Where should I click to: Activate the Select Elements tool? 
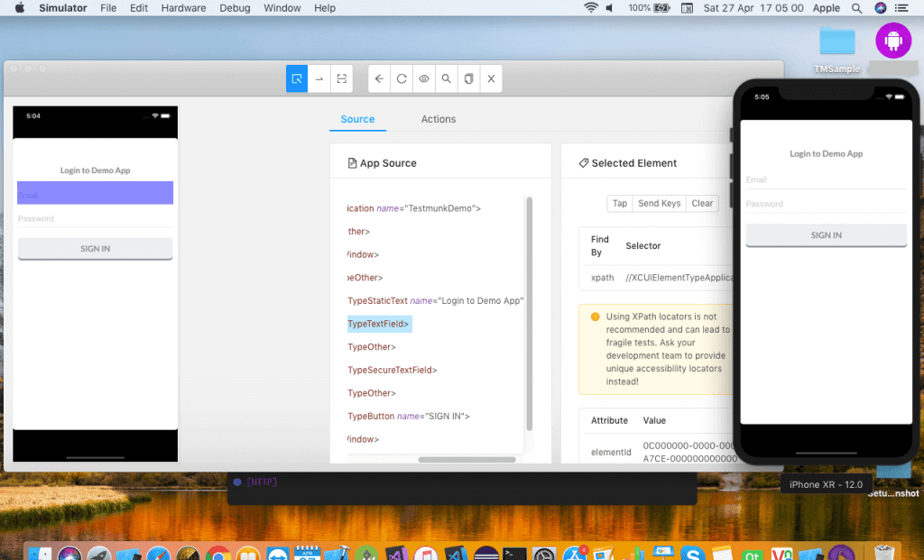(297, 79)
